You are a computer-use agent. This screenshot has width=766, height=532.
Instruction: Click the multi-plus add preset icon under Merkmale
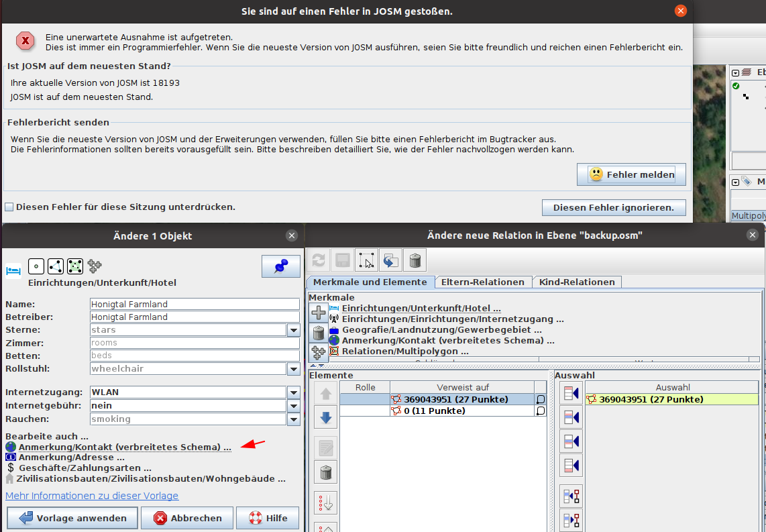tap(319, 352)
